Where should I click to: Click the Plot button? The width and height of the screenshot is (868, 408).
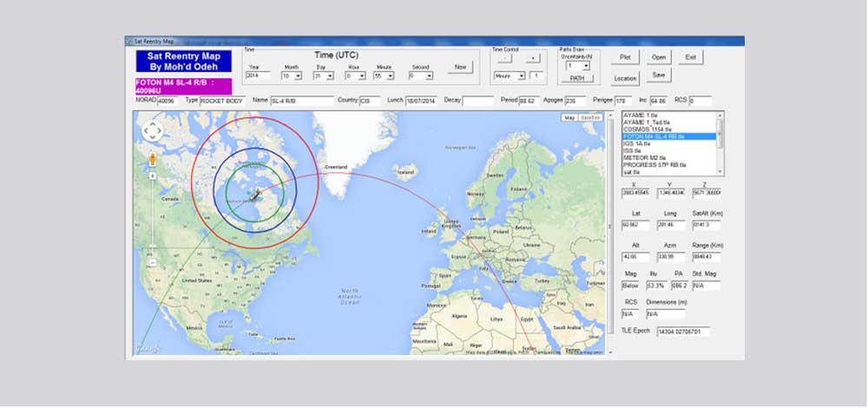click(625, 57)
